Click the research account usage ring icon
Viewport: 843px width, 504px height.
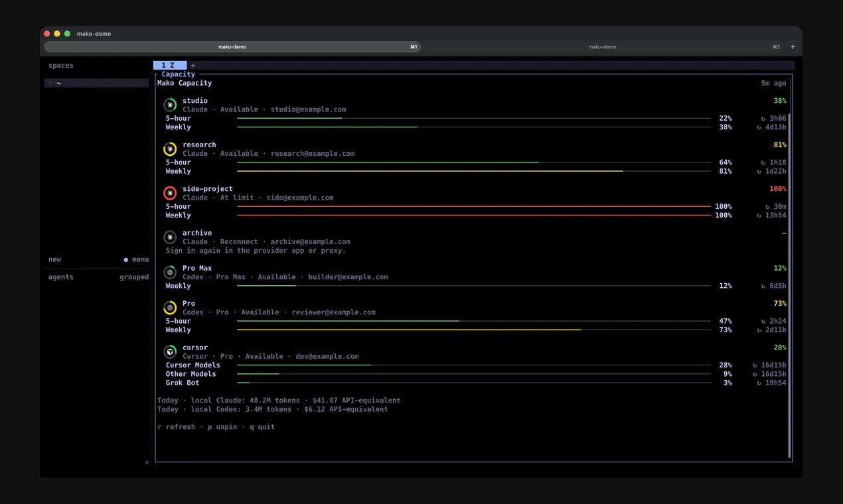point(170,149)
